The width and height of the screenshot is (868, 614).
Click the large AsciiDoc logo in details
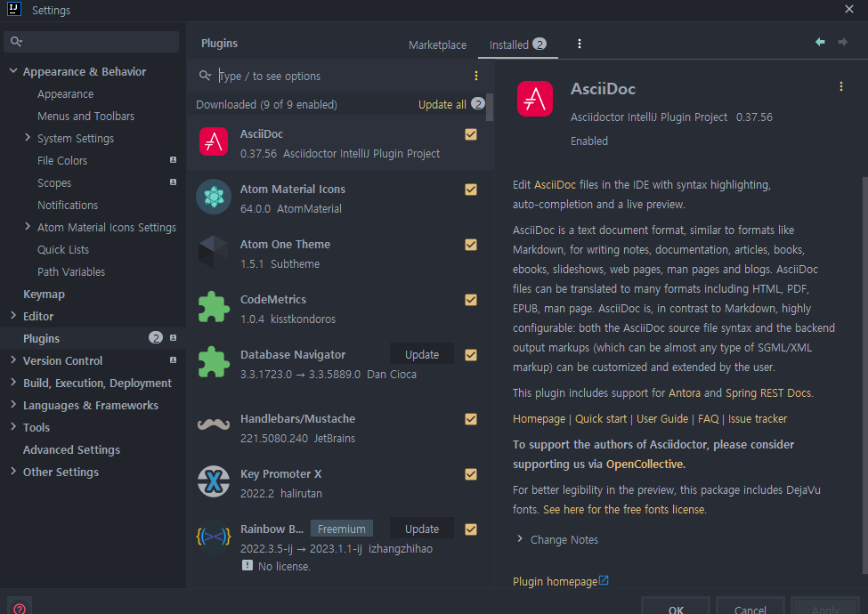tap(535, 99)
